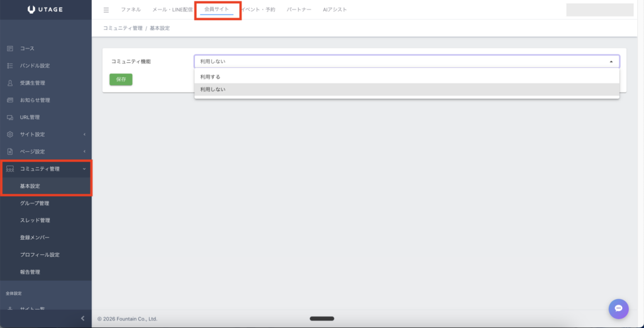Open the メール・LINE配信 tab
Screen dimensions: 644x328
[x=172, y=9]
